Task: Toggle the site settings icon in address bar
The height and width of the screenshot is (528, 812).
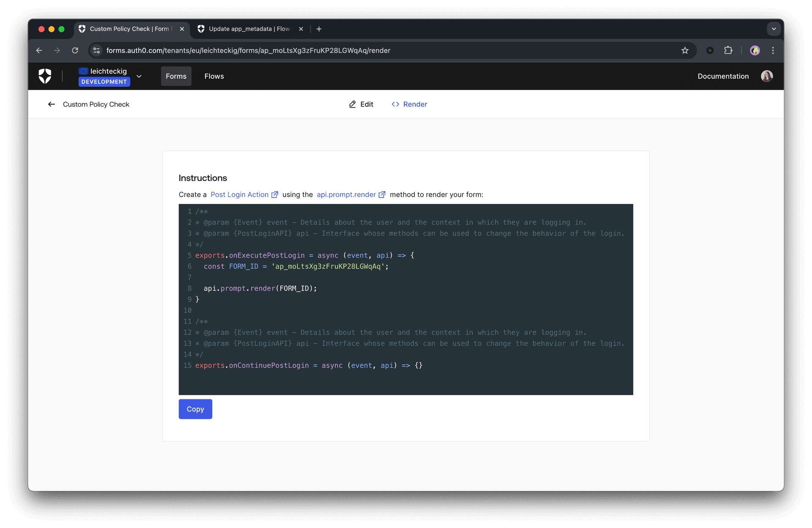Action: [x=96, y=50]
